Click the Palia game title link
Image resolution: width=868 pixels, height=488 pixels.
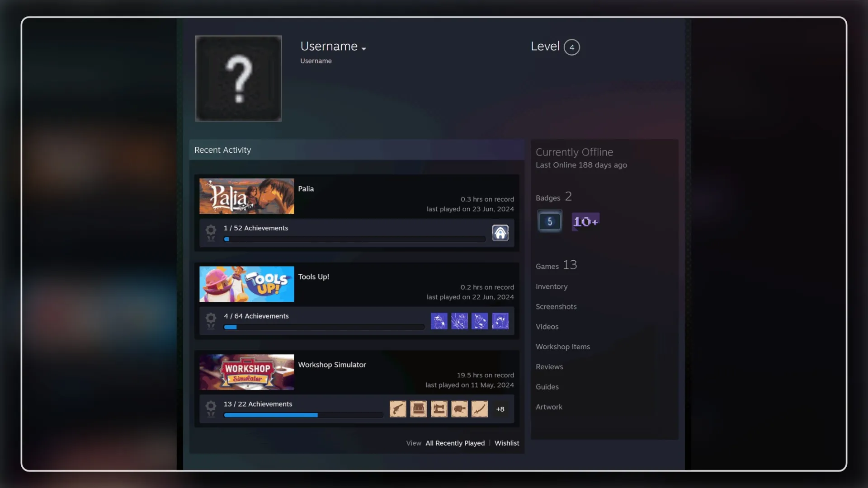click(306, 189)
